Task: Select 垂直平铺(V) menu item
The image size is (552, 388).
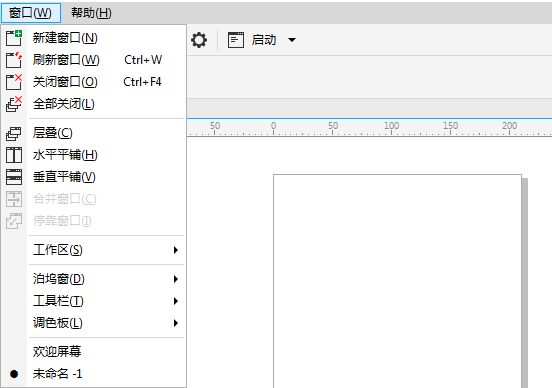Action: pos(93,177)
